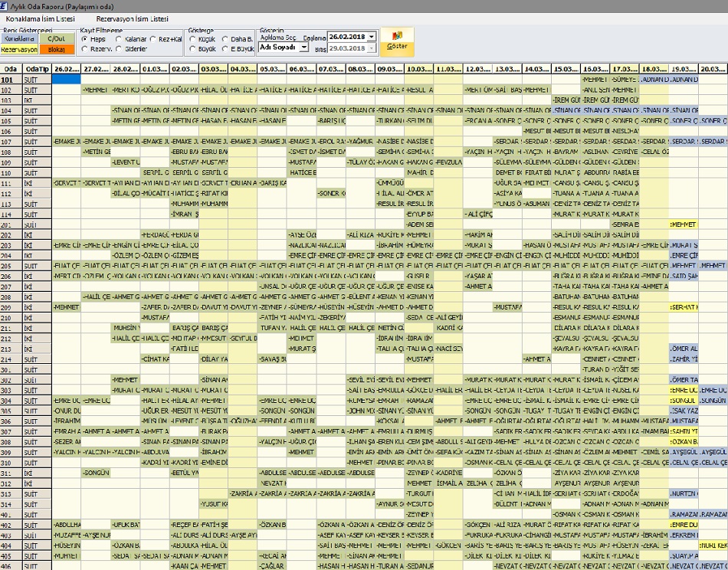Click ÖMER AL cell in room 213
728x570 pixels.
pyautogui.click(x=684, y=349)
